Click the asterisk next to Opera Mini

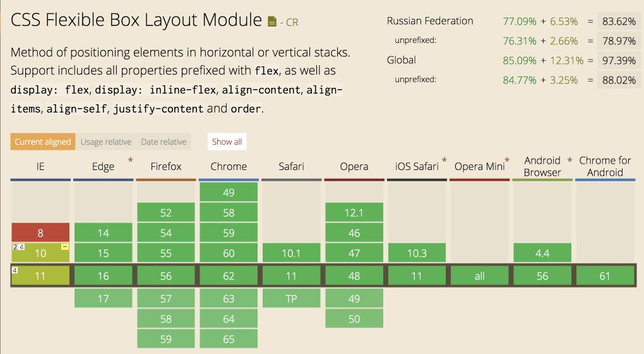point(507,161)
